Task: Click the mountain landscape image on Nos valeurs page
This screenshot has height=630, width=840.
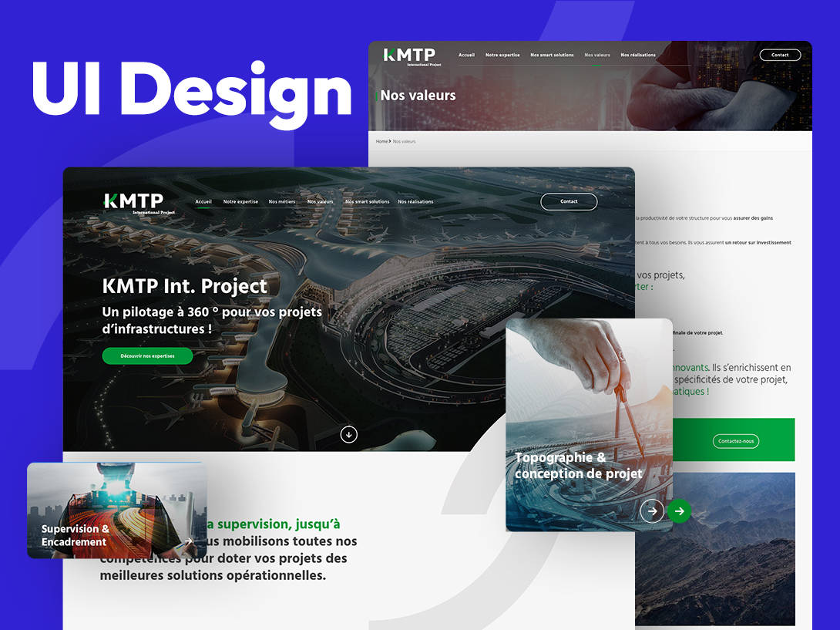Action: [x=714, y=548]
